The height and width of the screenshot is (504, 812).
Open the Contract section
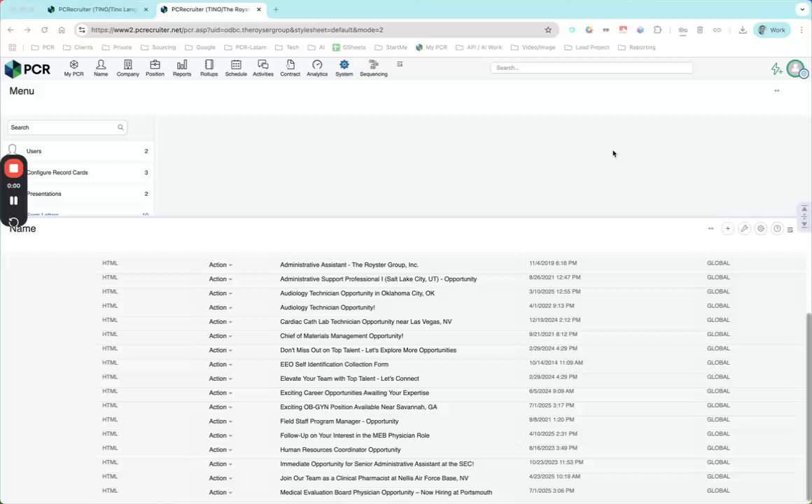290,68
